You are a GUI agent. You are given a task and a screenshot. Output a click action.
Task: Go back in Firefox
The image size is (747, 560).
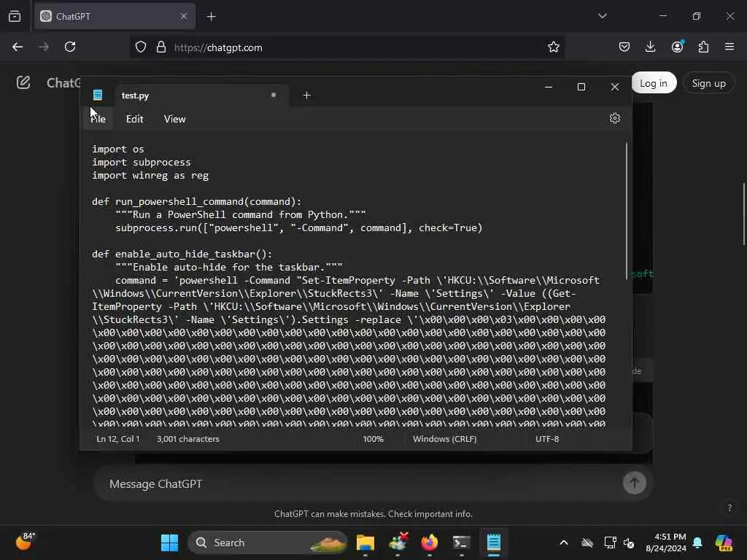tap(18, 47)
